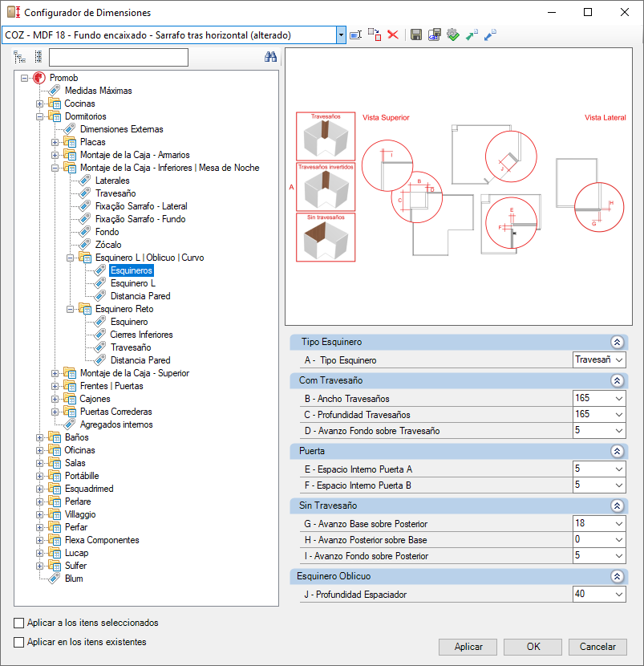
Task: Click the Dimensiones Externas tag icon
Action: [70, 129]
